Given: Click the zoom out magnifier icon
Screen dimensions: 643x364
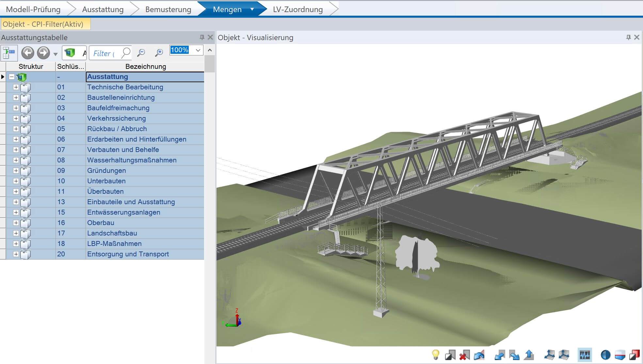Looking at the screenshot, I should pos(141,53).
